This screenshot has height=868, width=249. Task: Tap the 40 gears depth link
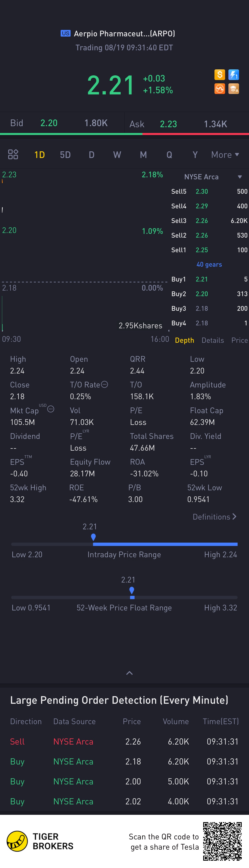click(209, 264)
